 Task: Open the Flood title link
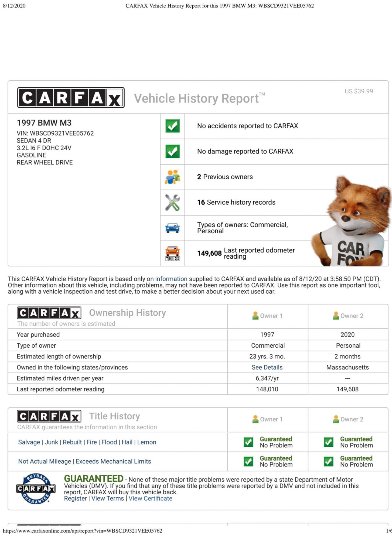point(109,442)
